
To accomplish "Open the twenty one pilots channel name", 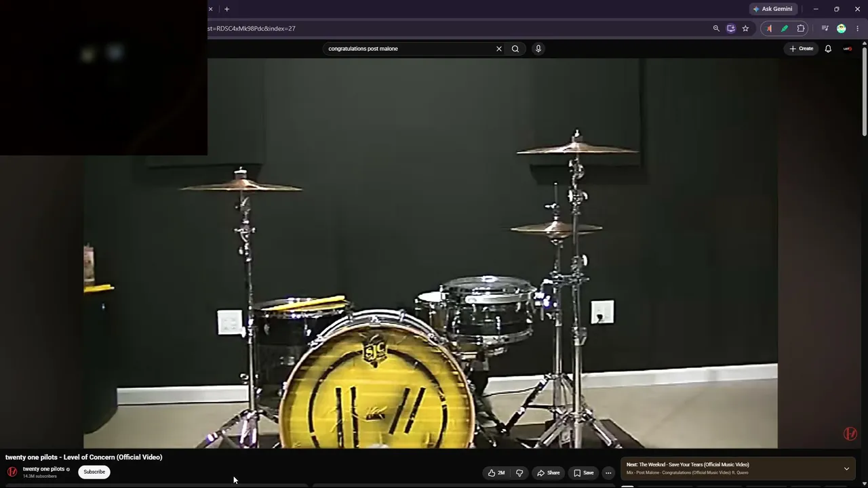I will [x=43, y=469].
